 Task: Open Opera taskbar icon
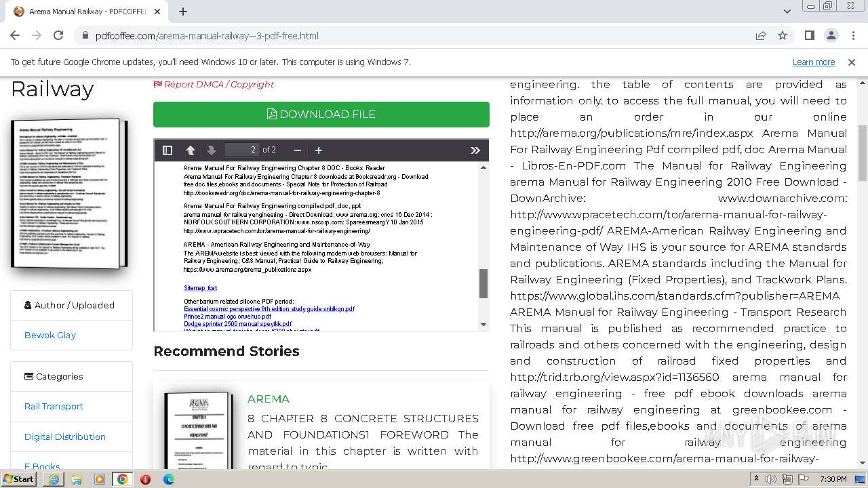tap(145, 479)
